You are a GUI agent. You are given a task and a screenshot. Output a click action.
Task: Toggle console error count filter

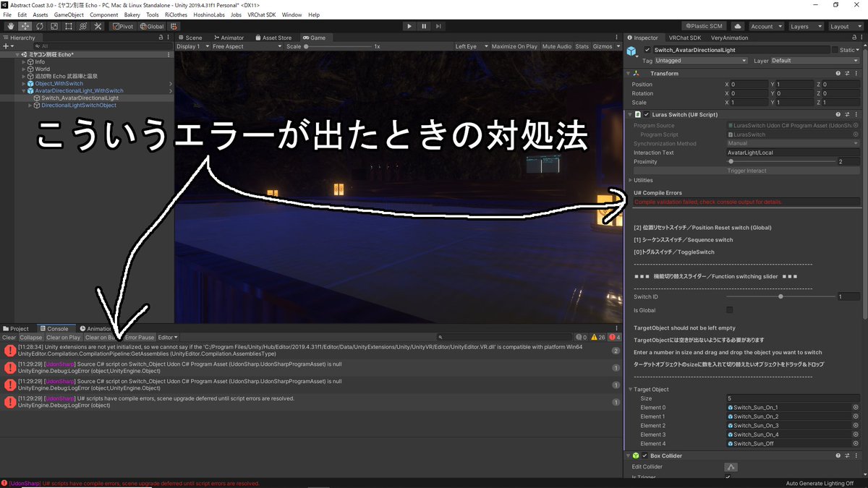(x=614, y=337)
